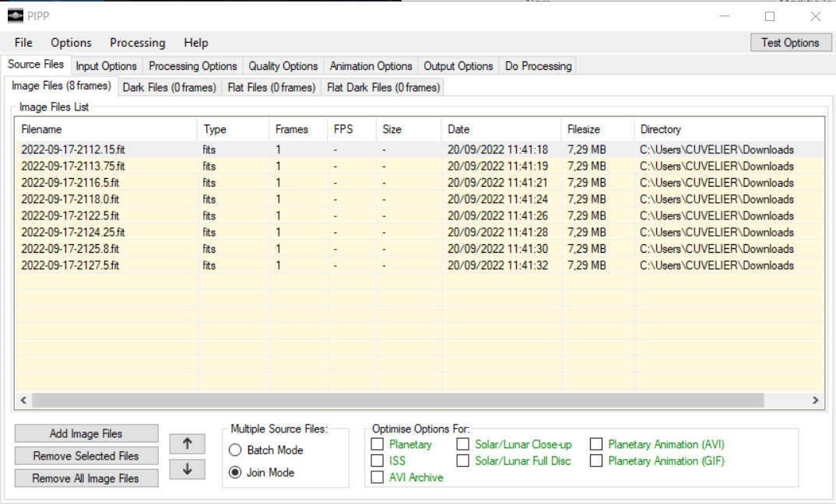Select Batch Mode radio button
The image size is (836, 504).
pyautogui.click(x=235, y=450)
